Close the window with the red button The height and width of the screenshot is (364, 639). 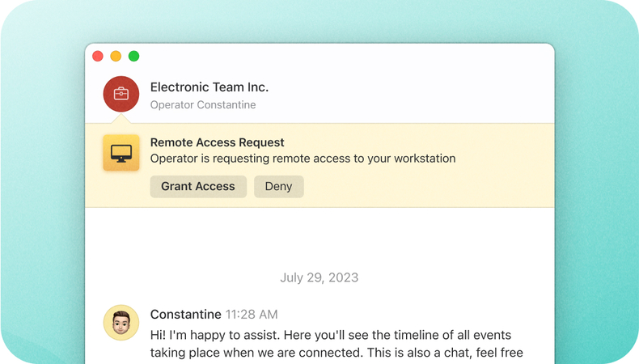click(98, 56)
